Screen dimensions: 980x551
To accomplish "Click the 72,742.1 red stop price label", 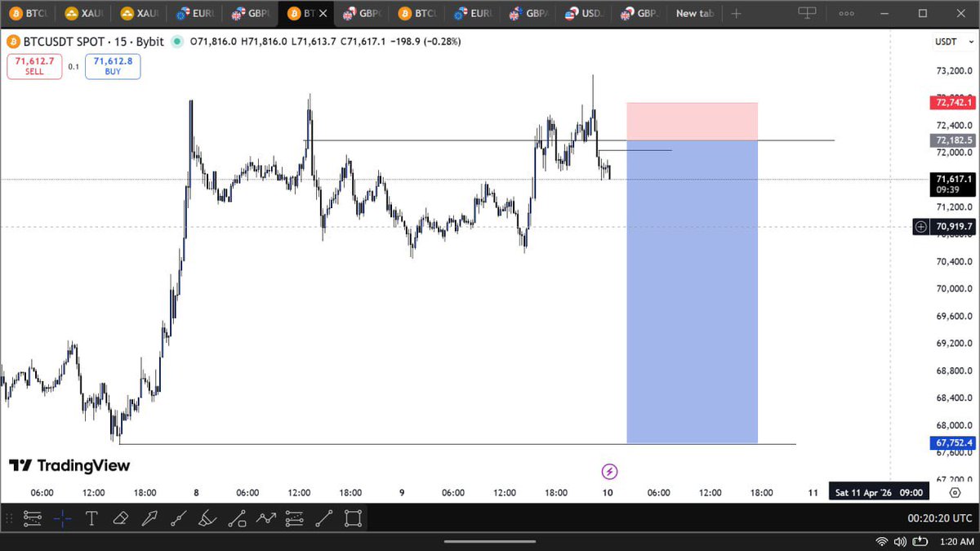I will click(953, 102).
